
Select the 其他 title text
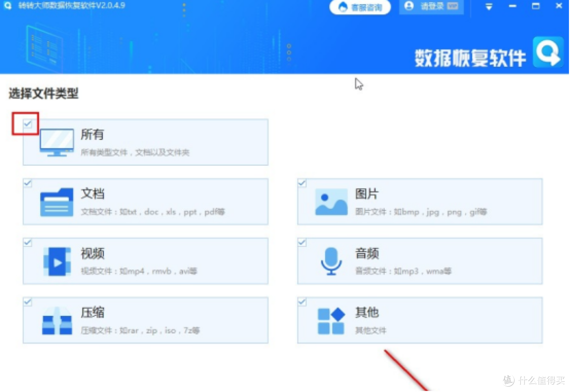coord(367,312)
